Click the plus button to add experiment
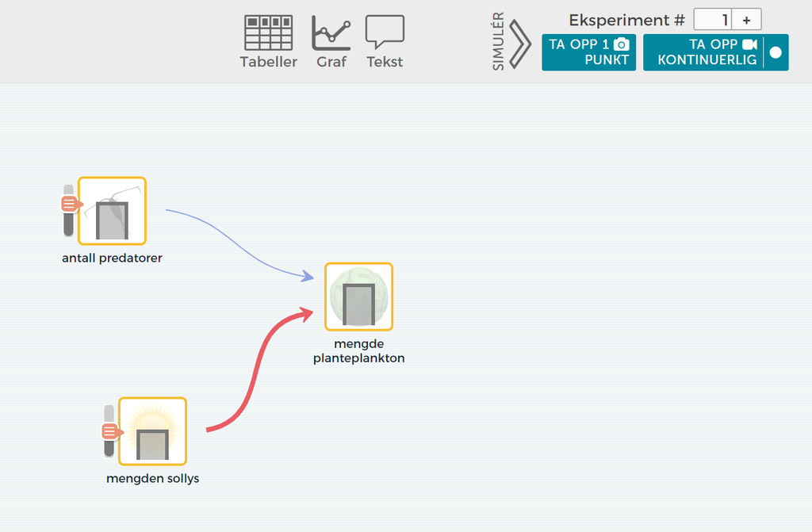Viewport: 812px width, 532px height. [x=746, y=20]
